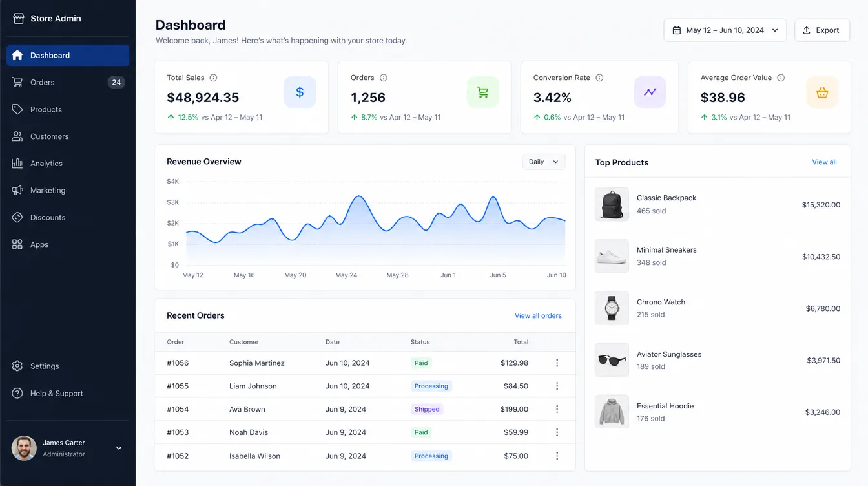
Task: Click the Classic Backpack product thumbnail
Action: 612,205
